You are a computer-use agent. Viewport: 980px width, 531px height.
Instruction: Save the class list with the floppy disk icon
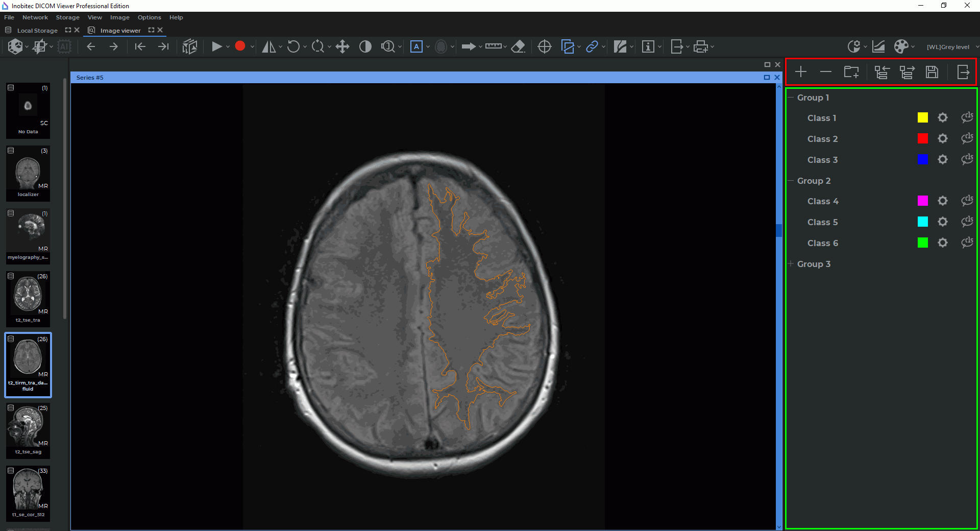click(x=932, y=72)
